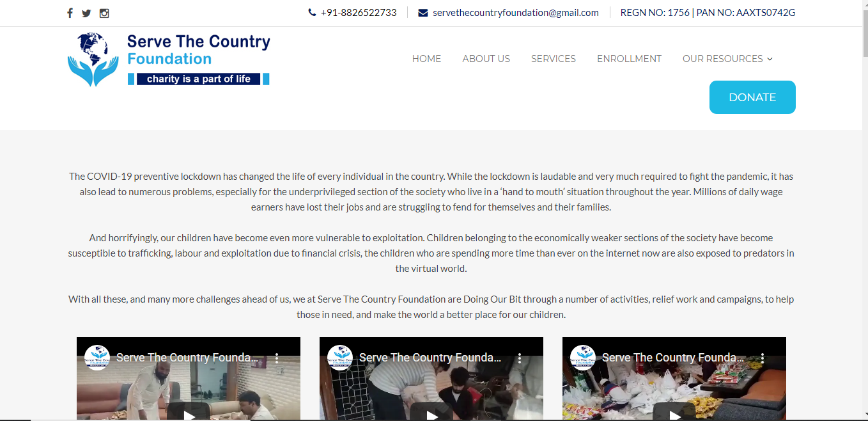Play the third video of relief packages
The image size is (868, 421).
click(674, 413)
